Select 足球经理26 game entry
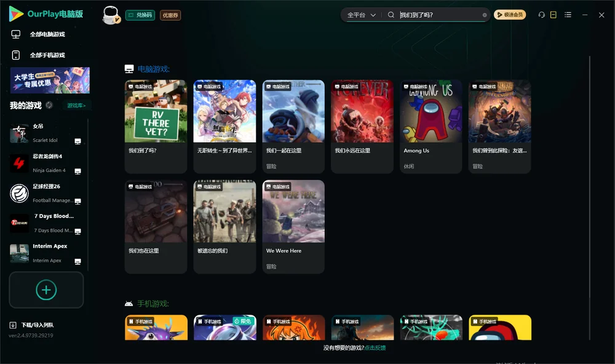 click(x=45, y=193)
